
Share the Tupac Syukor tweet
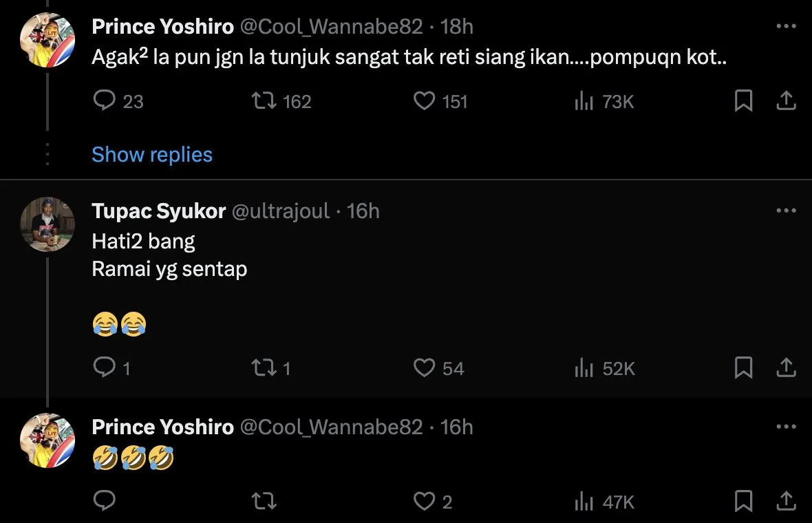[786, 368]
